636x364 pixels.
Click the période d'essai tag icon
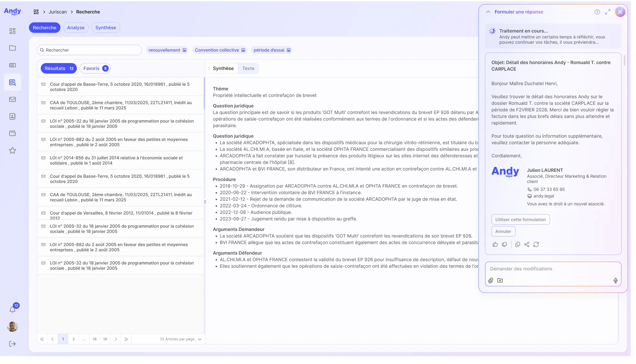[x=289, y=50]
